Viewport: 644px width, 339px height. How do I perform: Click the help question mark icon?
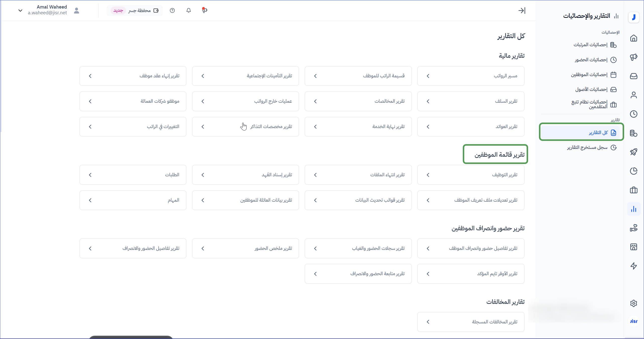pyautogui.click(x=172, y=10)
